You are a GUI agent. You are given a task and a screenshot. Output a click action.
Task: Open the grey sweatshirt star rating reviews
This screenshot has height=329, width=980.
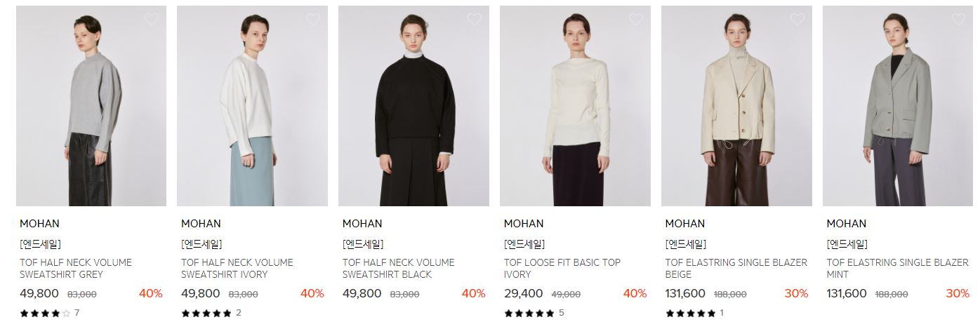(49, 313)
